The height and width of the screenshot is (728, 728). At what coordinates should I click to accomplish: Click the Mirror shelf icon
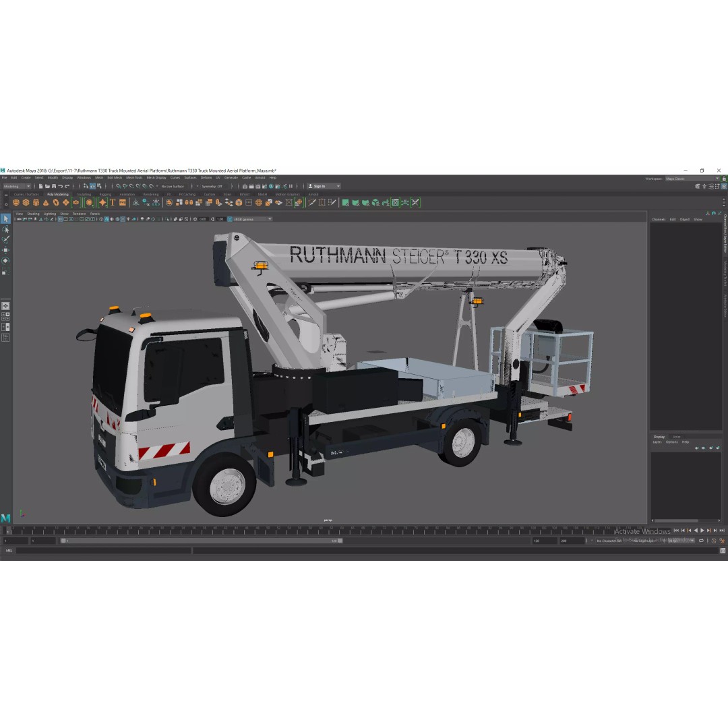tap(189, 202)
